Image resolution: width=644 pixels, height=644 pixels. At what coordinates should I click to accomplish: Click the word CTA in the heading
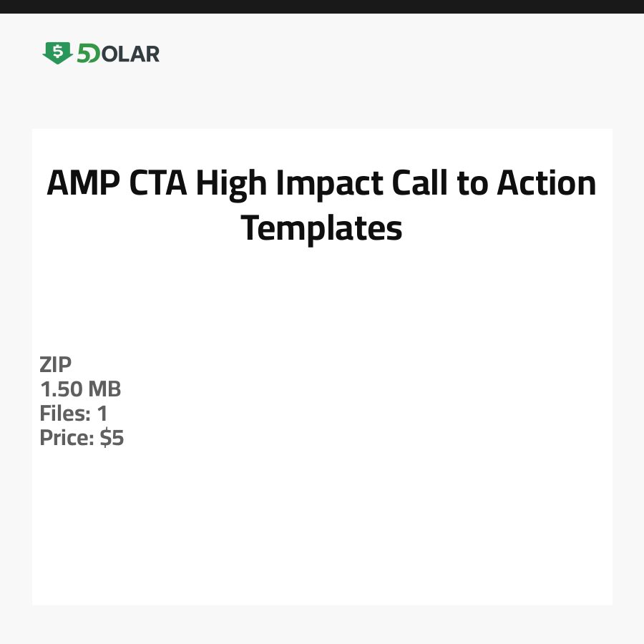point(159,183)
